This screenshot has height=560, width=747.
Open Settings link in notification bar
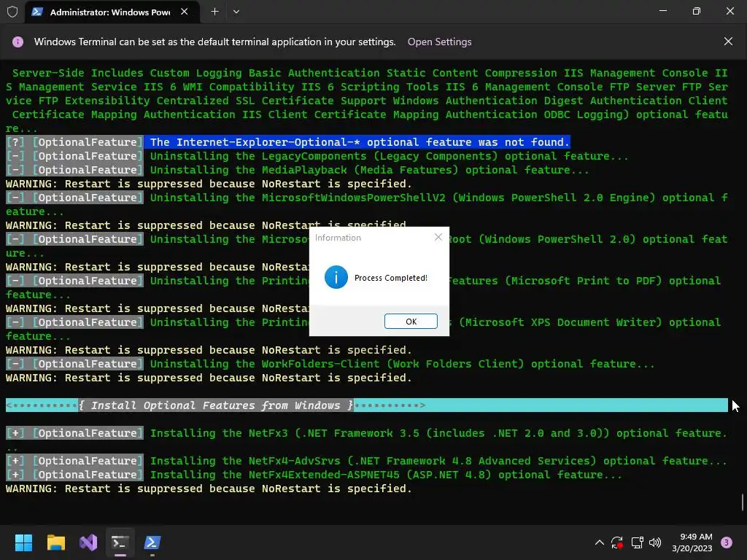439,42
